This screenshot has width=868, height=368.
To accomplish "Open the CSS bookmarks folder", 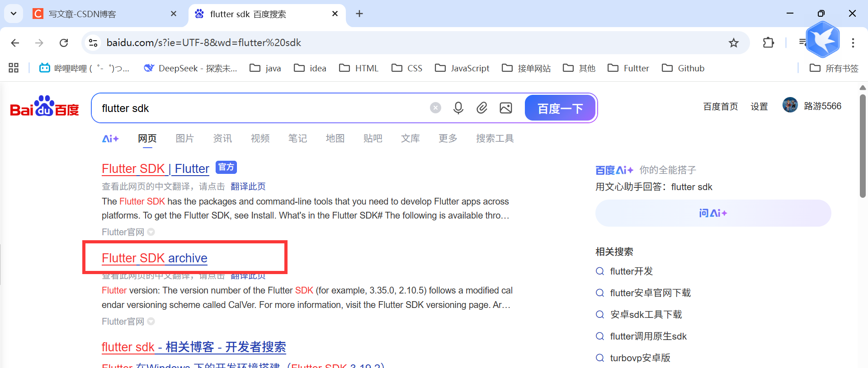I will (x=407, y=68).
